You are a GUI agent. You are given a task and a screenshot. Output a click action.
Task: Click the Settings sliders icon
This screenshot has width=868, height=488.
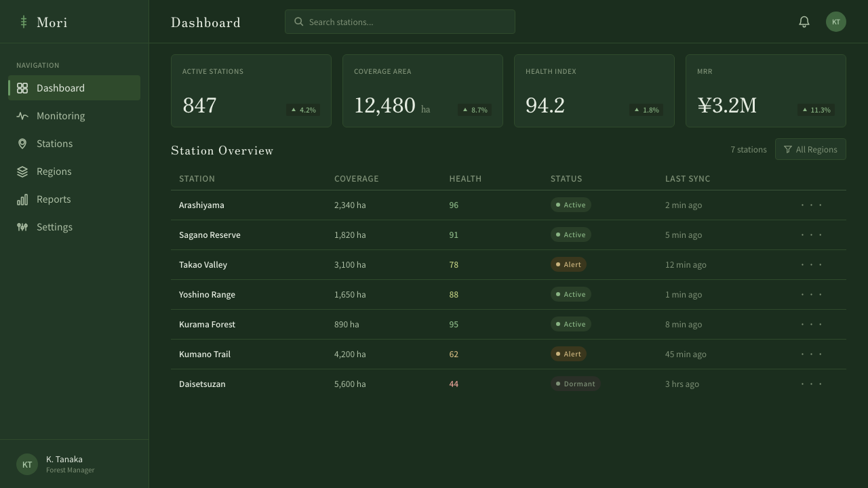(x=22, y=227)
